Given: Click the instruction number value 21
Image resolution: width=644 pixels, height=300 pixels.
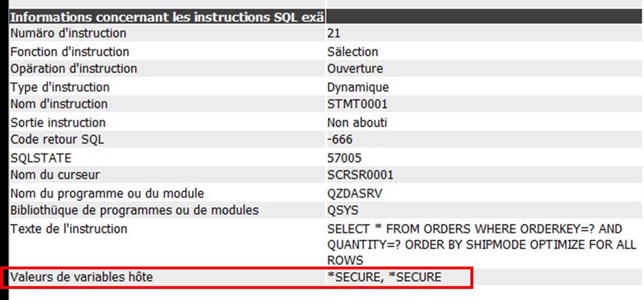Looking at the screenshot, I should coord(333,33).
